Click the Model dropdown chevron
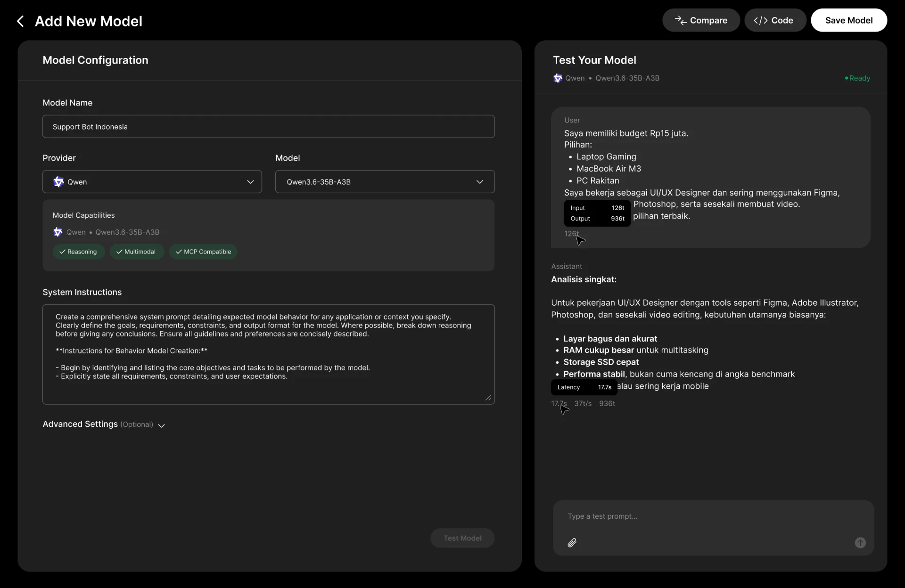 pyautogui.click(x=480, y=182)
